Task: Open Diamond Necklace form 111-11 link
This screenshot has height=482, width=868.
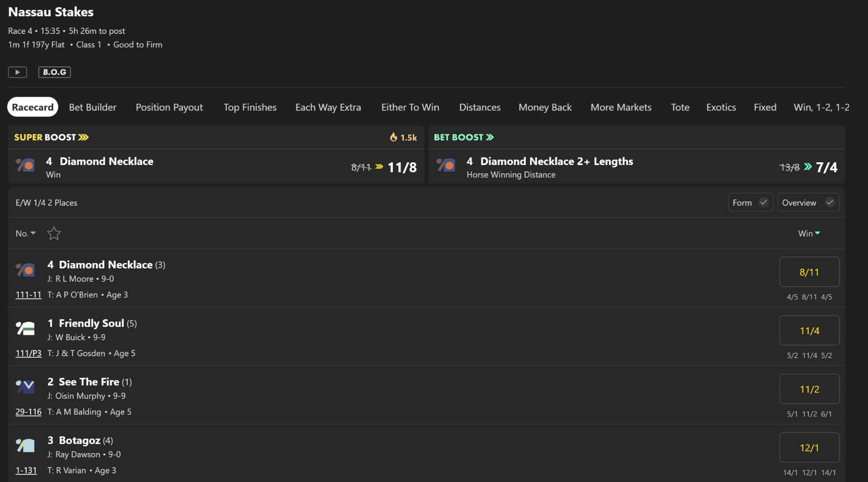Action: pyautogui.click(x=28, y=295)
